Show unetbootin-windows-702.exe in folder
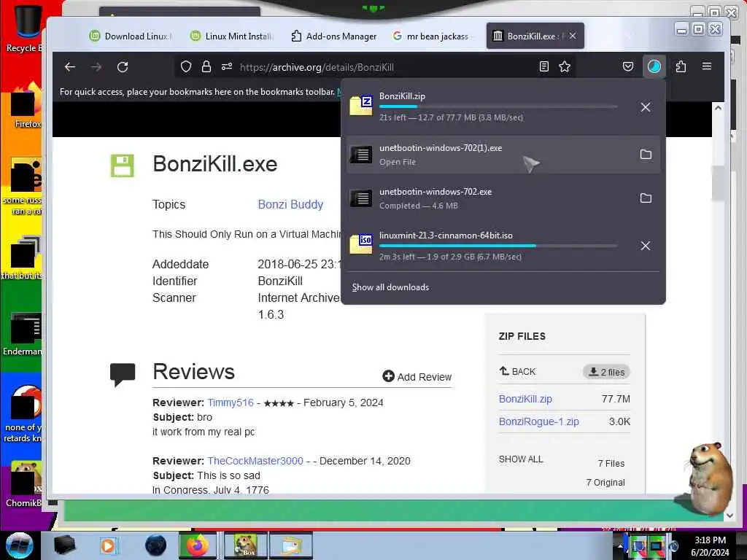 (646, 198)
